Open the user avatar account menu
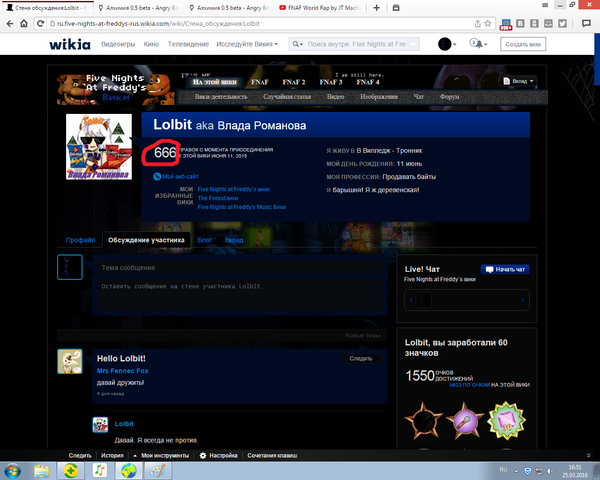 click(x=447, y=44)
